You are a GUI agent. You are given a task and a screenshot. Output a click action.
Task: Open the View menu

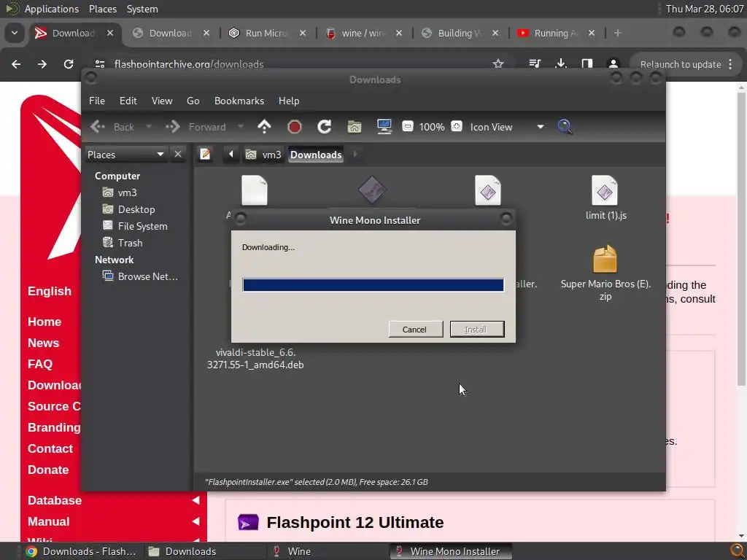tap(162, 101)
